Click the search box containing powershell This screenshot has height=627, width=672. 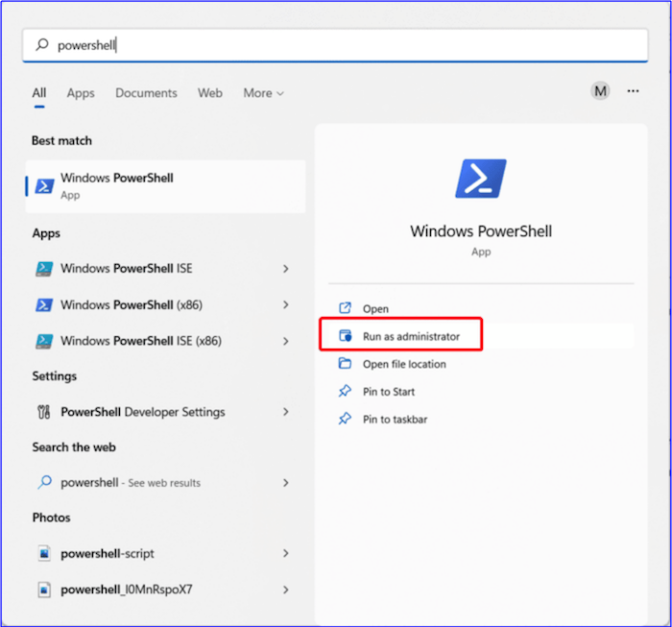click(x=336, y=45)
